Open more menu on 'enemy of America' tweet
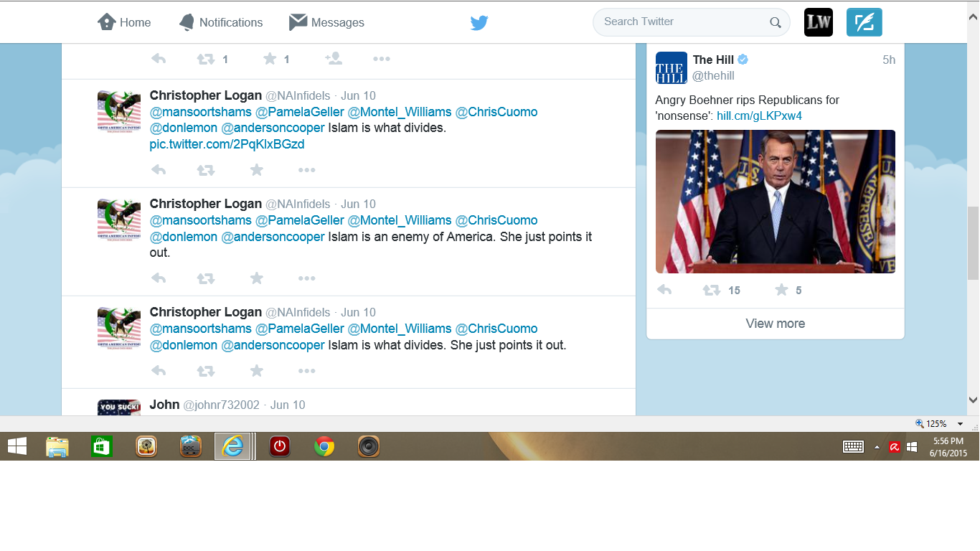 307,278
